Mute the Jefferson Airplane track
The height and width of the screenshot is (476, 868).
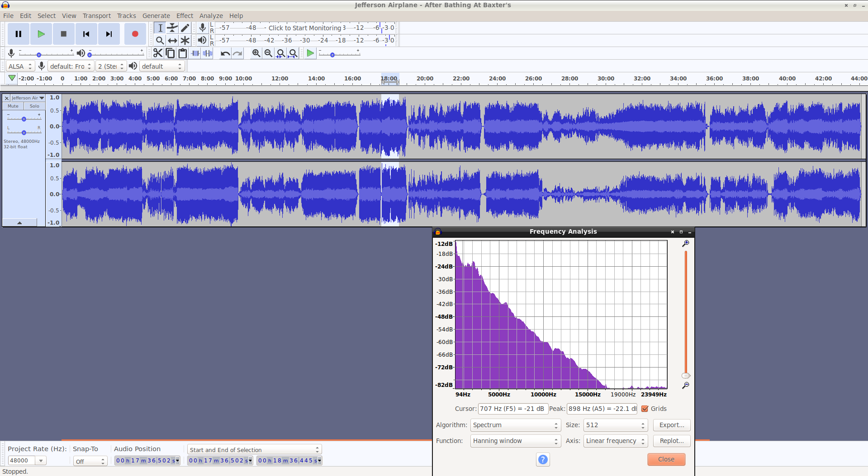pos(13,106)
